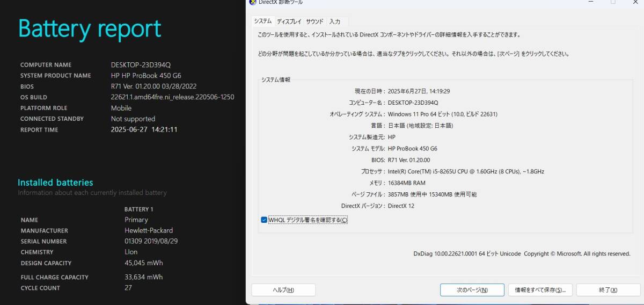
Task: Click コンピューター名 value in DirectX tool
Action: point(413,103)
